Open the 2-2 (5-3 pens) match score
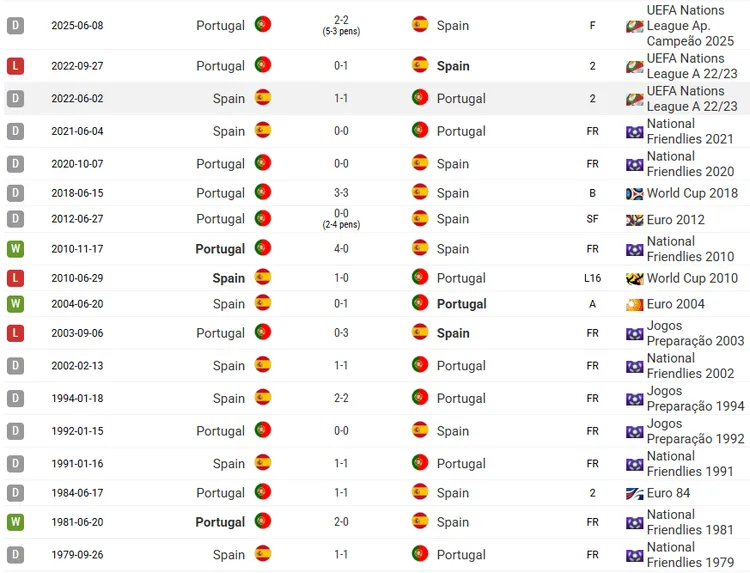750x573 pixels. 341,25
